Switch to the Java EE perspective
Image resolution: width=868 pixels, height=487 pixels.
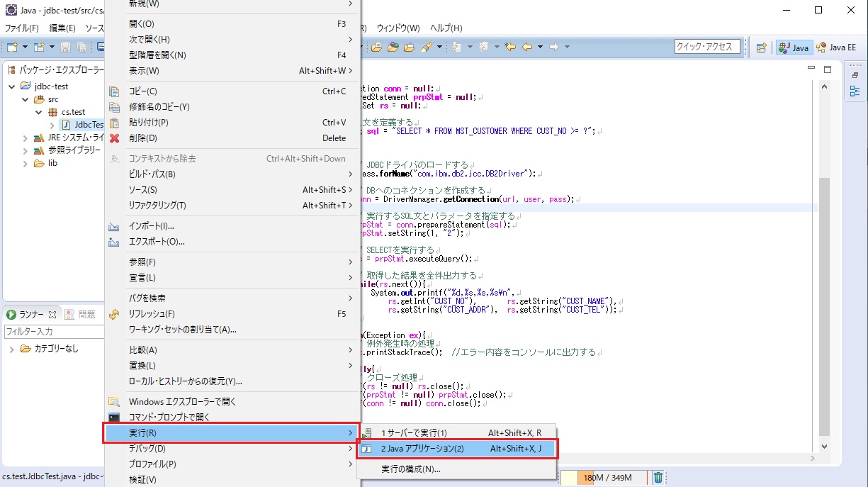(x=836, y=47)
